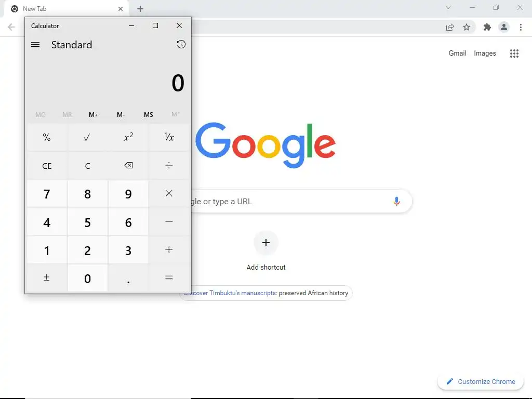Screen dimensions: 532x399
Task: Click CE to clear entry
Action: [x=47, y=166]
